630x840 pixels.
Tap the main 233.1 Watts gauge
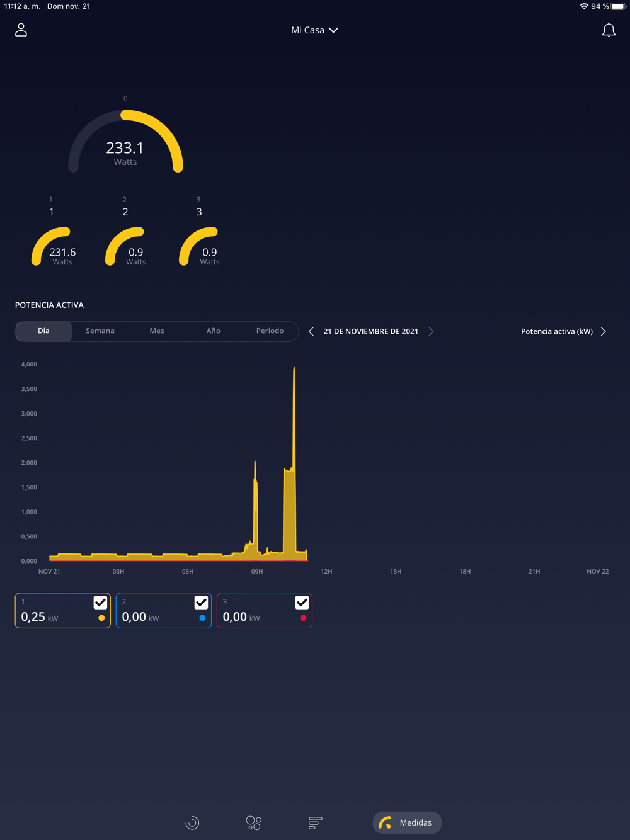[x=125, y=142]
